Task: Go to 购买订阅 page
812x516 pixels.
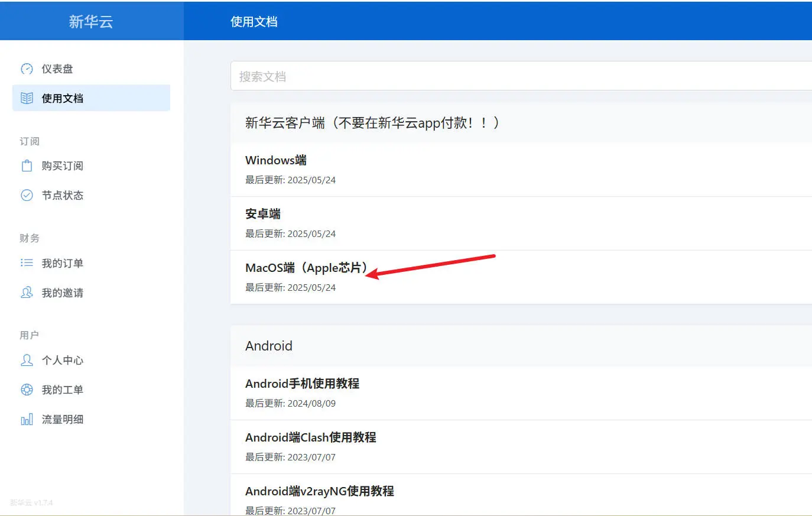Action: pyautogui.click(x=91, y=165)
